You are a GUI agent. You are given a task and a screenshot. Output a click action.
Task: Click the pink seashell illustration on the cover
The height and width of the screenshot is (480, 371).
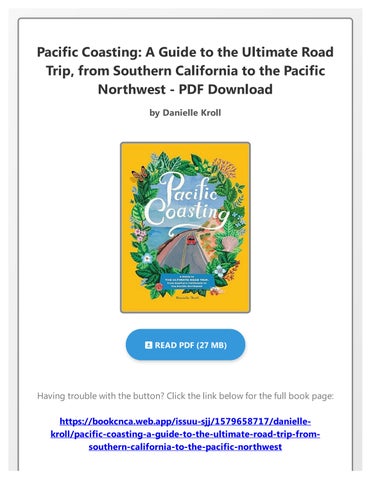(229, 243)
